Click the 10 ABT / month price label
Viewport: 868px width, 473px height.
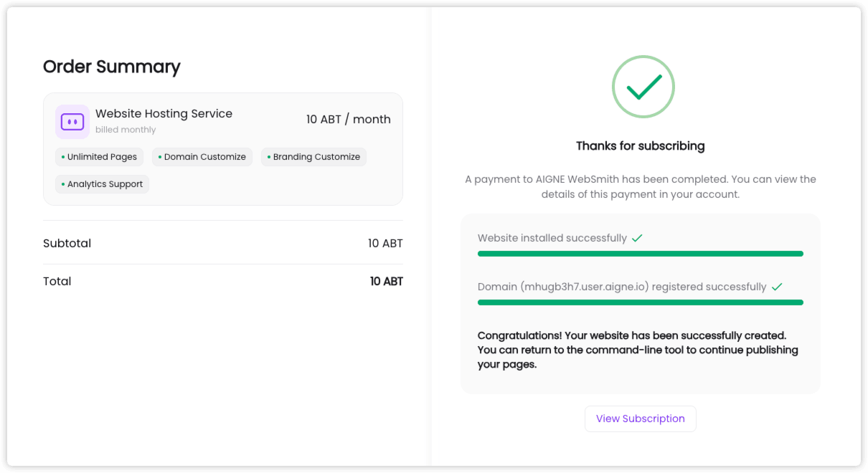point(349,119)
